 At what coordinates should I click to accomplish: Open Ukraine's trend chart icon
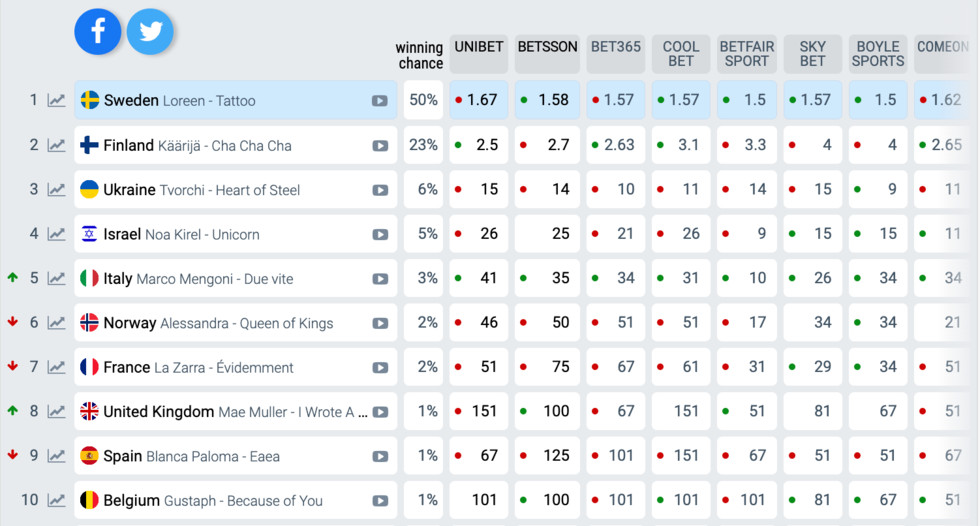57,190
